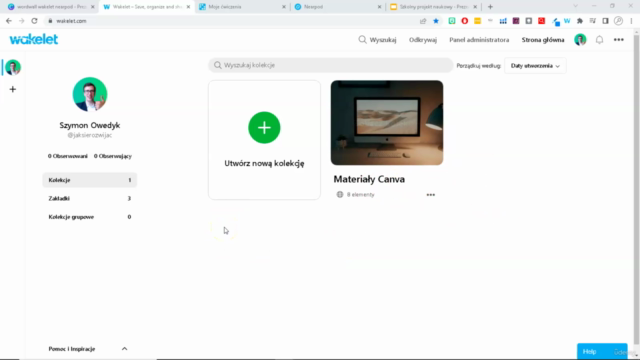Click the large Szymon Owedyk profile picture
640x360 pixels.
coord(90,94)
